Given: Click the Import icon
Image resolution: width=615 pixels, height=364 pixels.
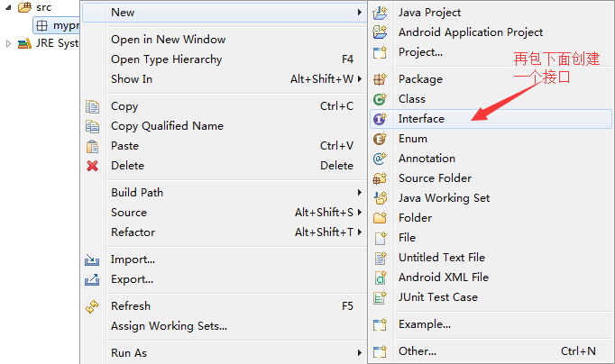Looking at the screenshot, I should [92, 259].
